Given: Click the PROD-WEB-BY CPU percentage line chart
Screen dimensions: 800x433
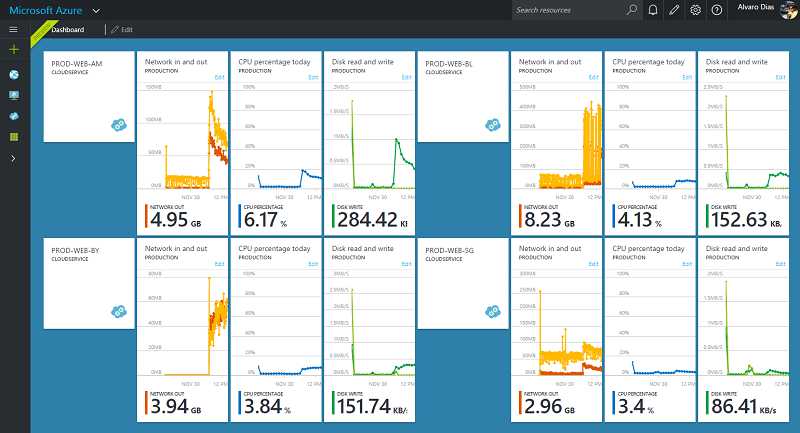Looking at the screenshot, I should tap(276, 326).
